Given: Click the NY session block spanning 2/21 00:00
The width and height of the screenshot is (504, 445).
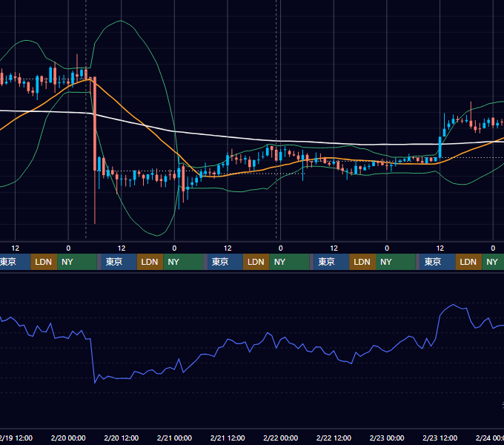Looking at the screenshot, I should [x=183, y=262].
